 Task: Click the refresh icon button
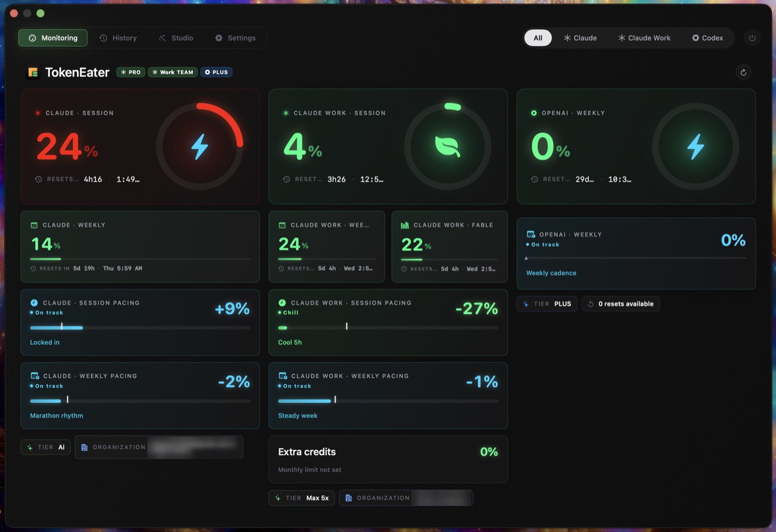(x=743, y=72)
